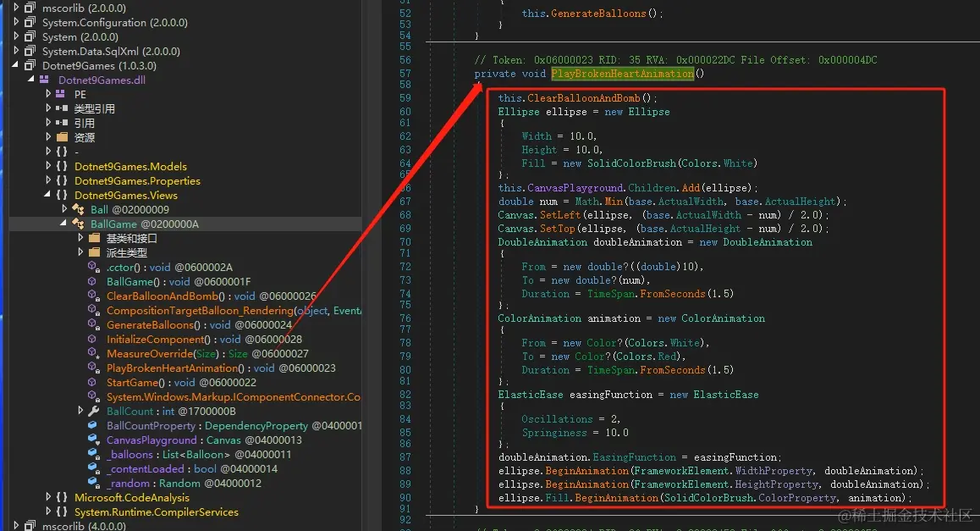The image size is (980, 531).
Task: Click the token comment on line 56
Action: (675, 60)
